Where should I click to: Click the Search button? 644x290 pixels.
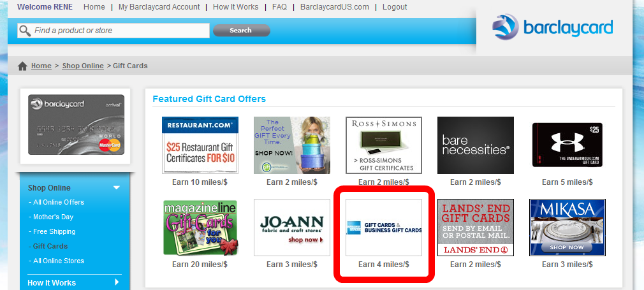[x=241, y=31]
